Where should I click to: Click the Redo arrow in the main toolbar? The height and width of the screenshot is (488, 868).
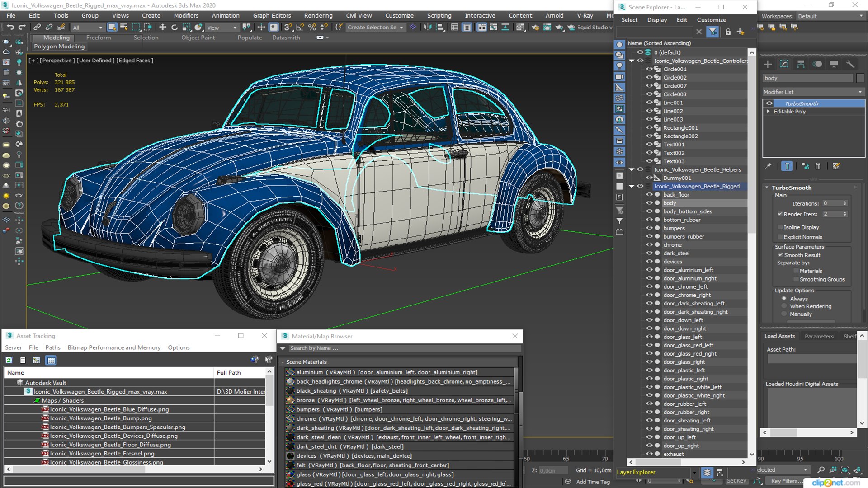point(22,28)
